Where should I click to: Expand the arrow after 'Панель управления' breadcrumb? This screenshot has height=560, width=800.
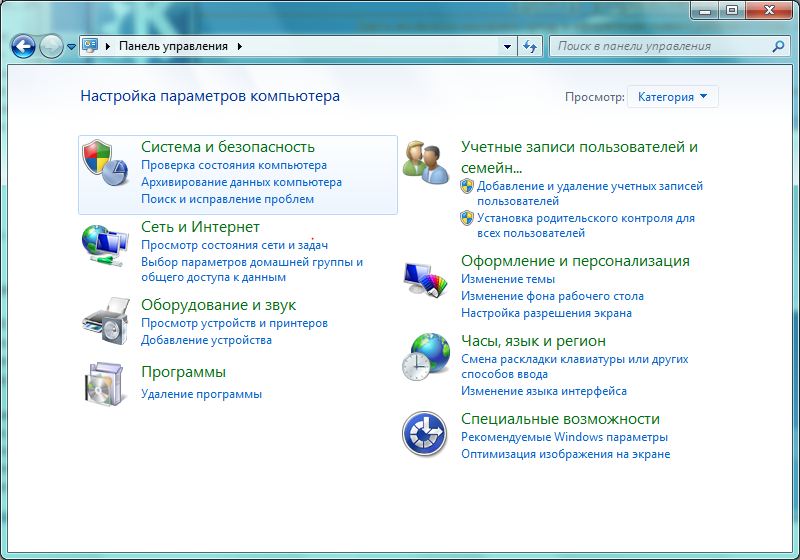click(239, 46)
